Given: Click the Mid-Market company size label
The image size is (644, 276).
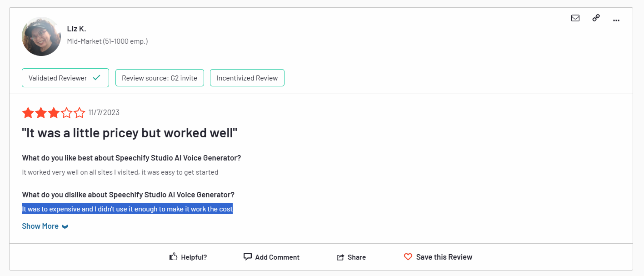Looking at the screenshot, I should [x=107, y=41].
